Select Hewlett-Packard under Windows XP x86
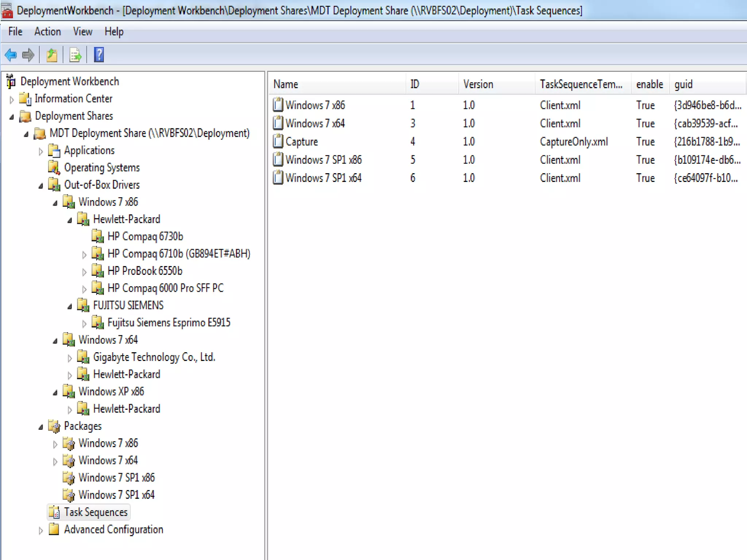This screenshot has width=747, height=560. point(127,409)
